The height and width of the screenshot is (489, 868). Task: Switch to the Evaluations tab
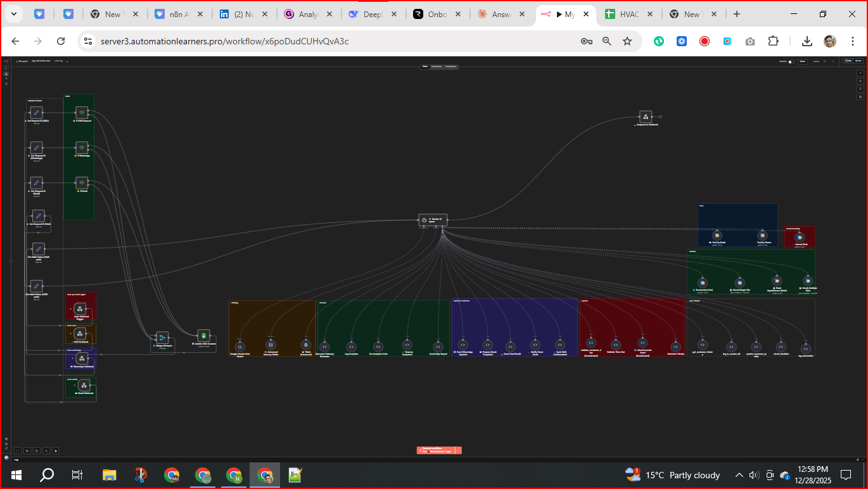pyautogui.click(x=450, y=67)
